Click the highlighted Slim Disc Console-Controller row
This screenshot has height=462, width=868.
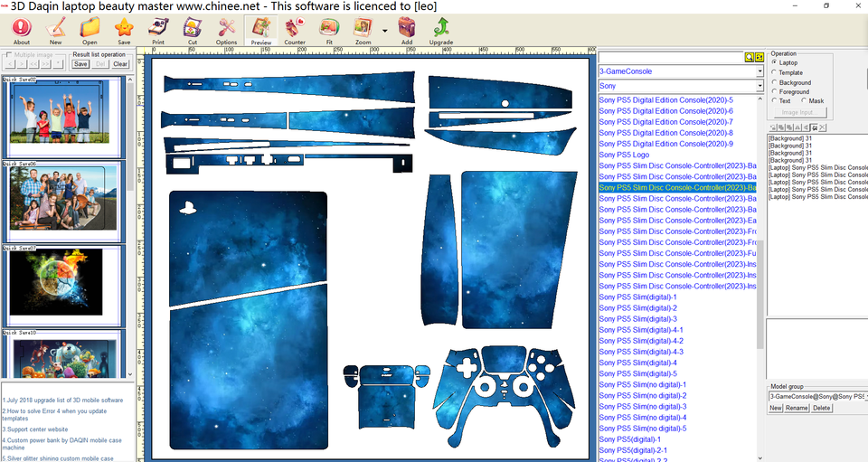pos(677,187)
